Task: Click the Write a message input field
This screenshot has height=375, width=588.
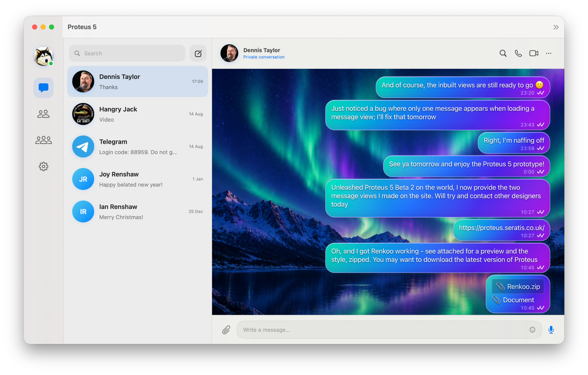Action: (x=389, y=330)
